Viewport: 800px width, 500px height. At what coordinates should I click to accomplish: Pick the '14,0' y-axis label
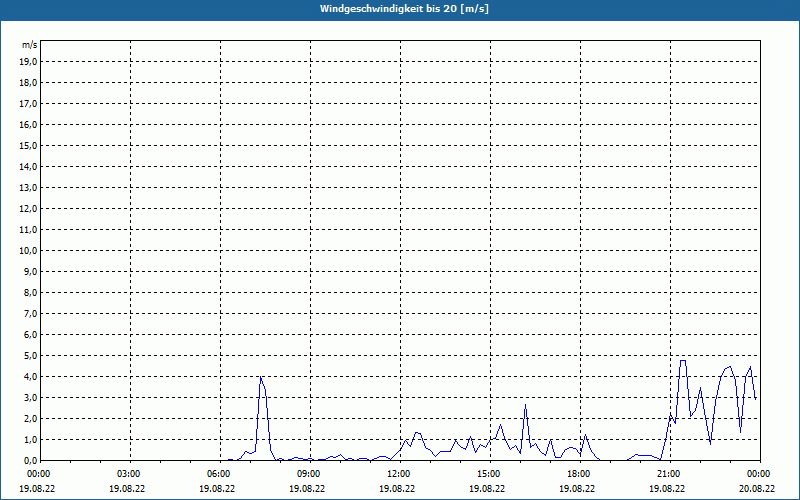click(29, 166)
